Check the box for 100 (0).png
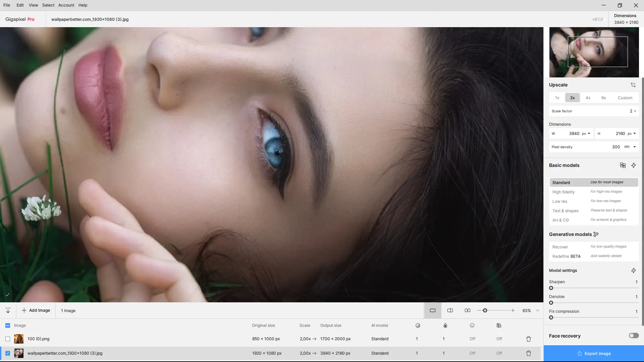 click(8, 339)
